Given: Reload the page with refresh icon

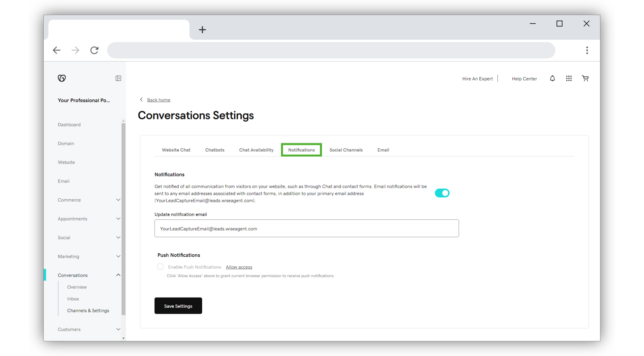Looking at the screenshot, I should [94, 50].
